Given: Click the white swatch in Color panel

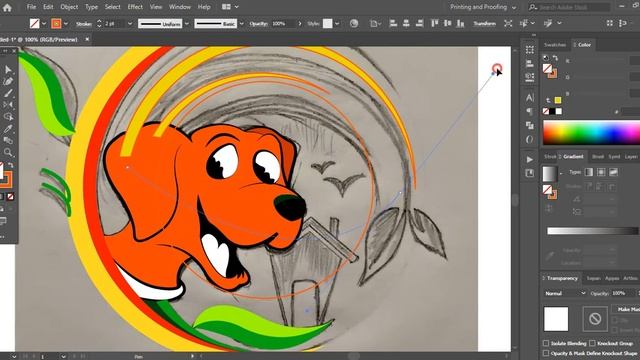Looking at the screenshot, I should click(x=559, y=111).
